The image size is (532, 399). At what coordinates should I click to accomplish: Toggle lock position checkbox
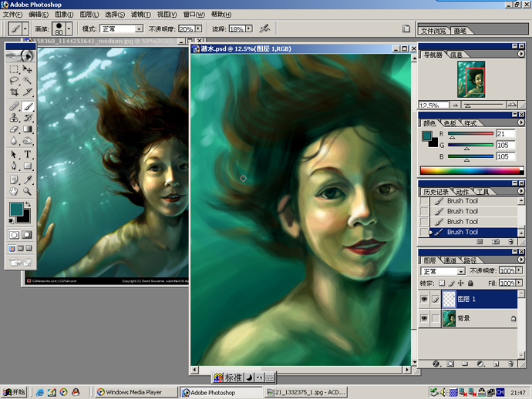[461, 283]
